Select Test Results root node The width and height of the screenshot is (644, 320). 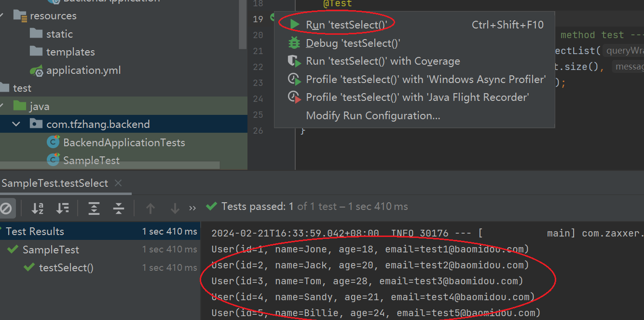[x=100, y=232]
